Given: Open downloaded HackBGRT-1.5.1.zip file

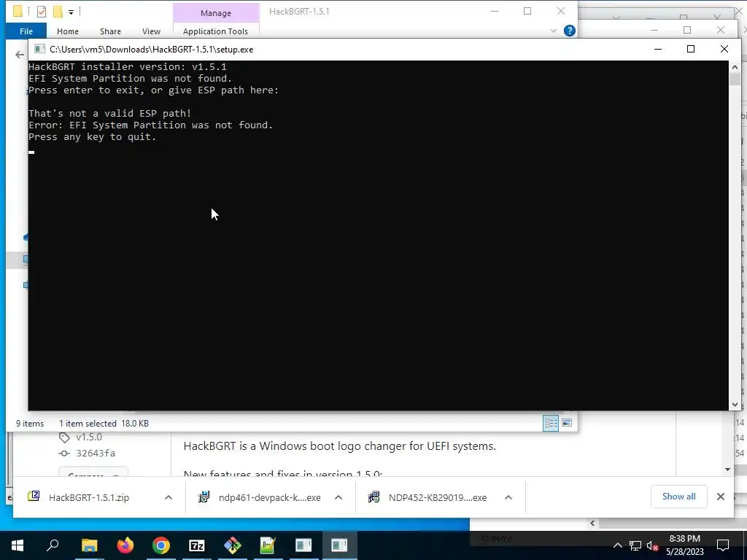Looking at the screenshot, I should tap(88, 497).
